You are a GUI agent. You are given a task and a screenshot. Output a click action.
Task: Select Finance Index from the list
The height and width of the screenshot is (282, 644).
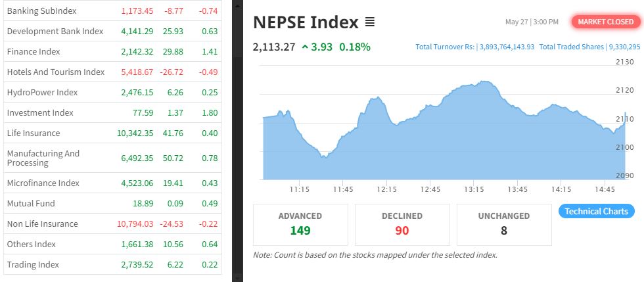(x=33, y=51)
